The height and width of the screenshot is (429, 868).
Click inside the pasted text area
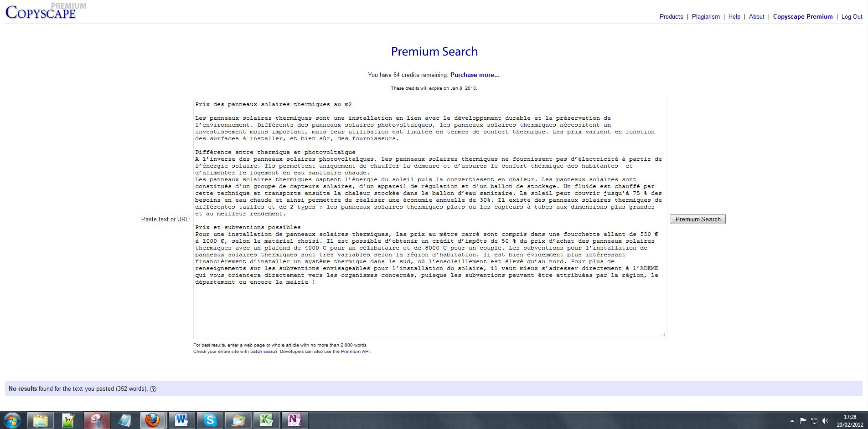[x=429, y=310]
